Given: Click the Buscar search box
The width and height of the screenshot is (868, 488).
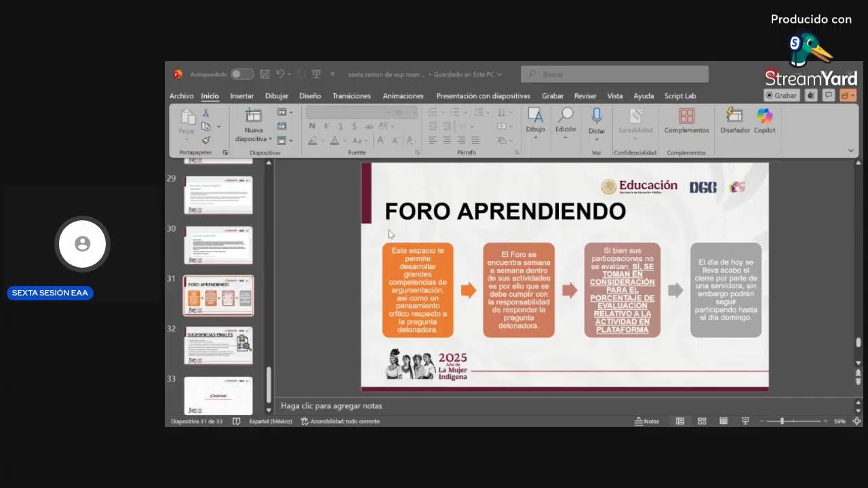Looking at the screenshot, I should (x=614, y=74).
